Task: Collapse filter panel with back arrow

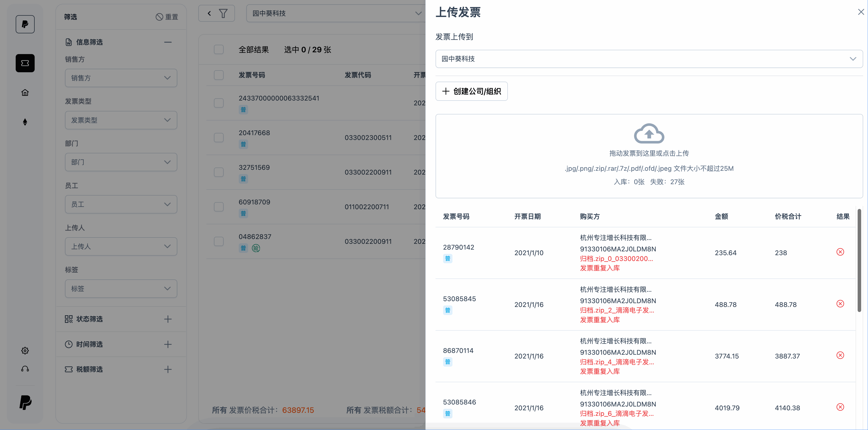Action: 209,13
